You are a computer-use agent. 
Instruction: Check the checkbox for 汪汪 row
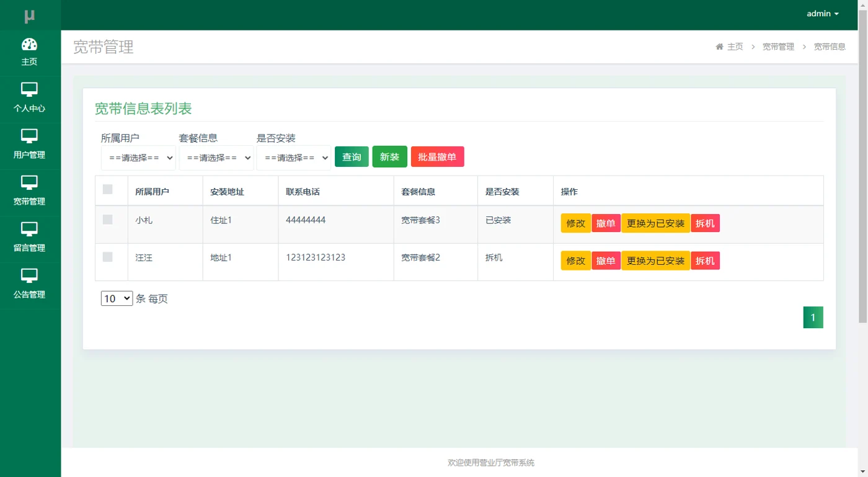[108, 257]
